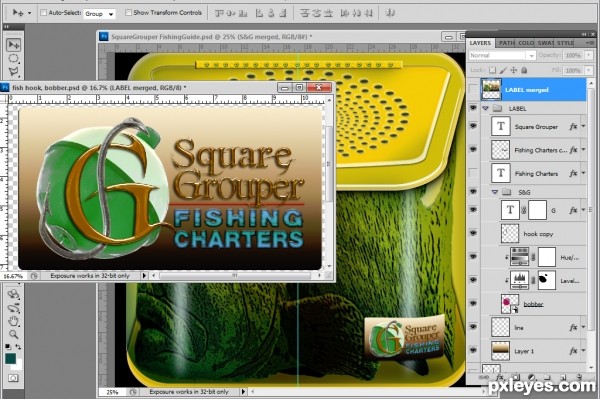Click the Lock All padlock icon
600x399 pixels.
click(x=524, y=70)
